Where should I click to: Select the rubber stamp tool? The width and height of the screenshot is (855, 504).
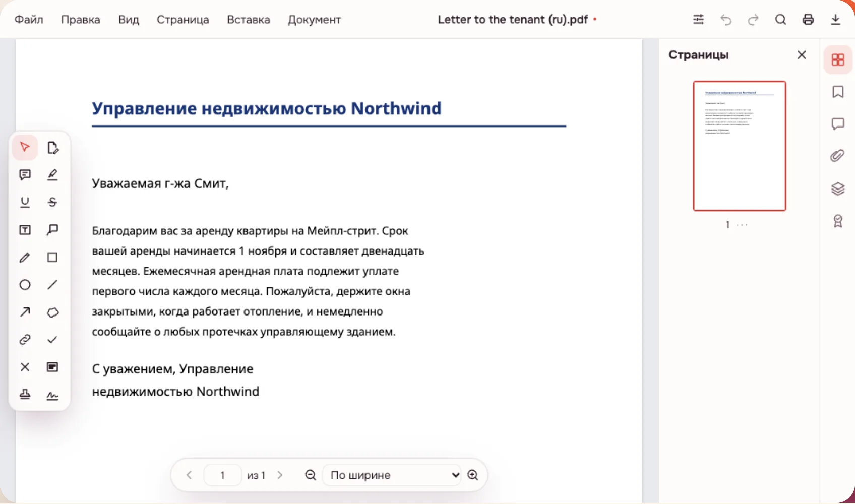click(25, 395)
